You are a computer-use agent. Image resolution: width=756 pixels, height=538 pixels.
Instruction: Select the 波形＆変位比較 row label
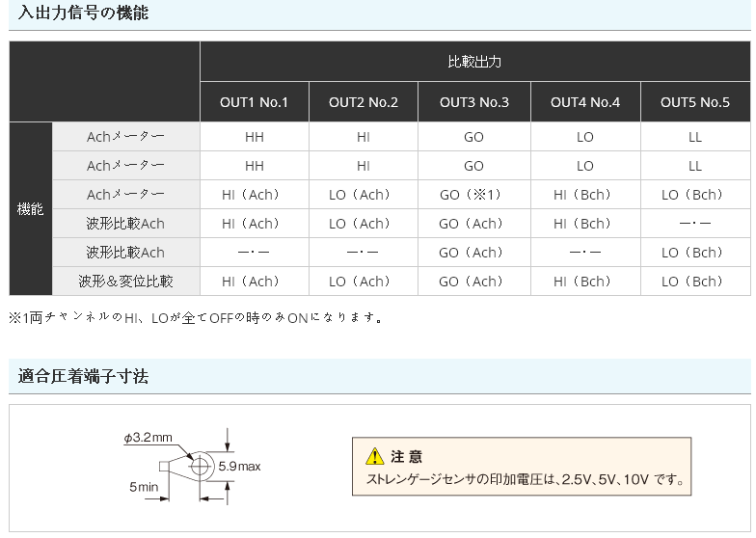pos(125,282)
